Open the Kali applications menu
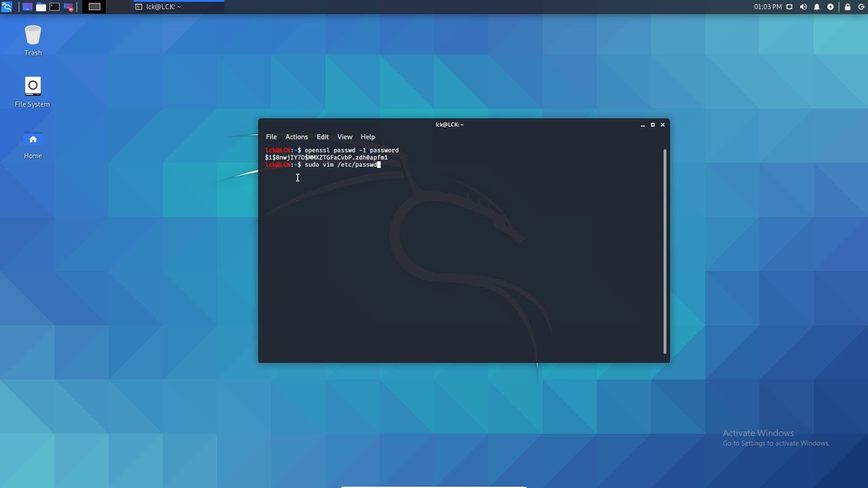 tap(7, 7)
